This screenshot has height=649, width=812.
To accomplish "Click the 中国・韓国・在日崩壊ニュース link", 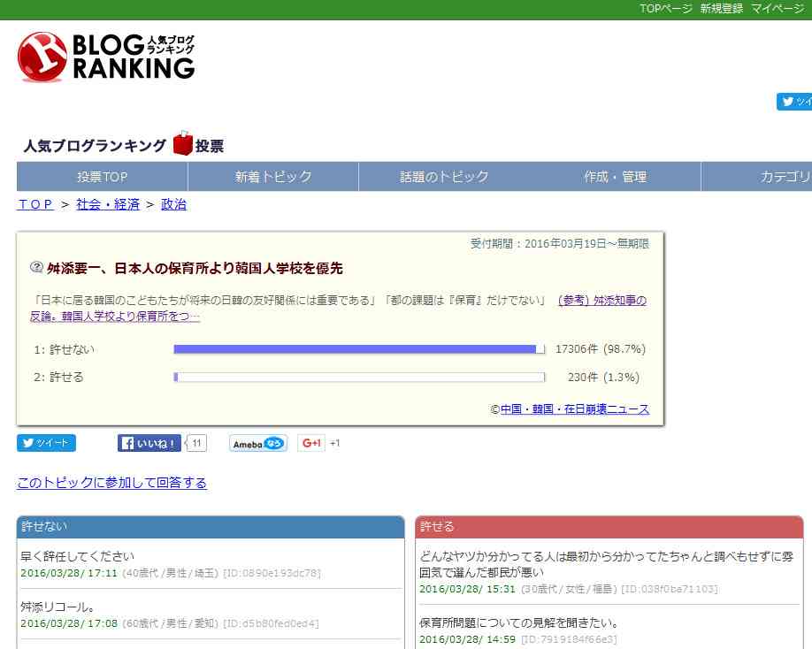I will (575, 409).
